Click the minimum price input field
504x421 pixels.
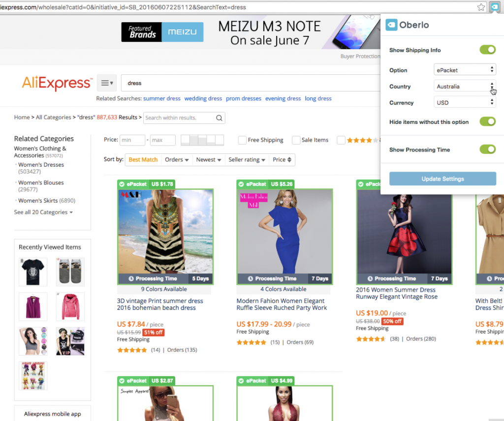[132, 140]
